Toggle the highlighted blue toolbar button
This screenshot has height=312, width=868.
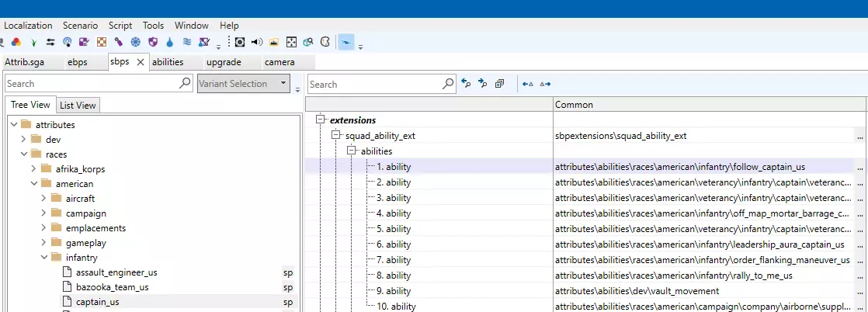click(346, 42)
